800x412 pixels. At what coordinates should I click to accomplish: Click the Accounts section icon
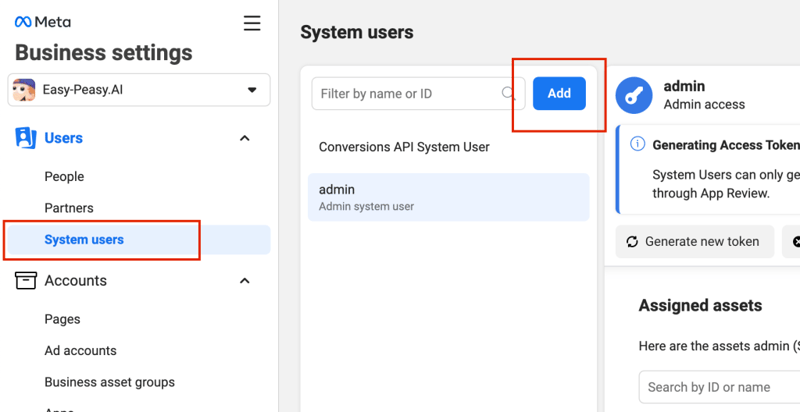point(25,281)
